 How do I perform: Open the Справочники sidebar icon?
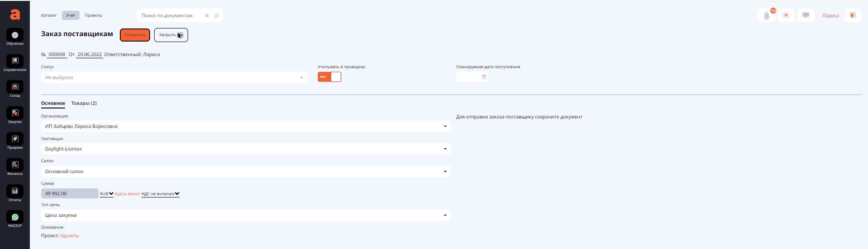point(15,61)
